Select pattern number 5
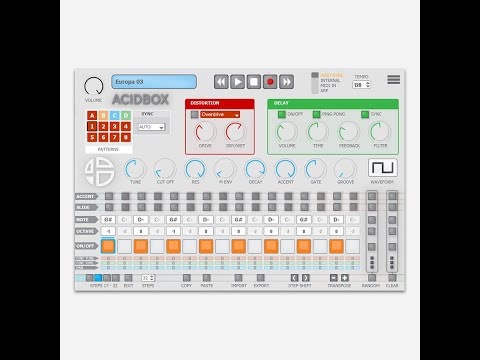Screen dimensions: 480x360 (x=92, y=137)
